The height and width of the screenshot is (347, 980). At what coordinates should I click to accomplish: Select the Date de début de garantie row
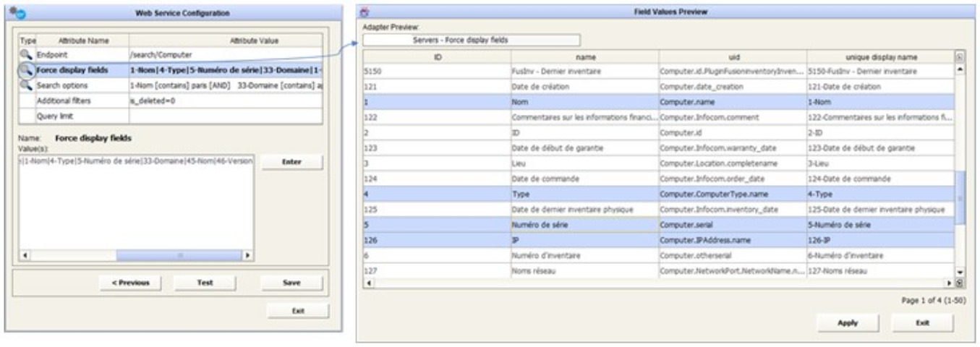(x=659, y=147)
